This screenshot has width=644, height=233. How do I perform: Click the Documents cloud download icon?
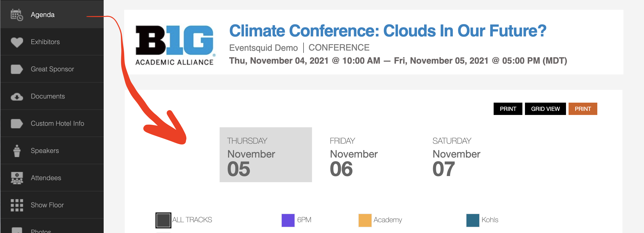point(17,97)
